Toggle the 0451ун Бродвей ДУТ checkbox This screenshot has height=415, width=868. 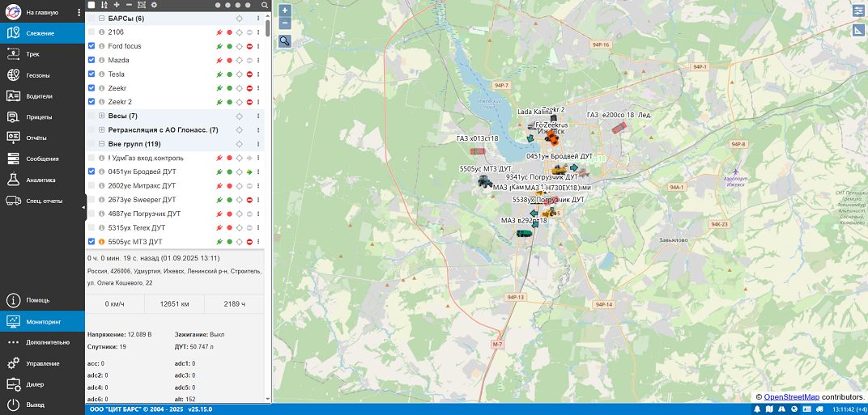tap(91, 172)
